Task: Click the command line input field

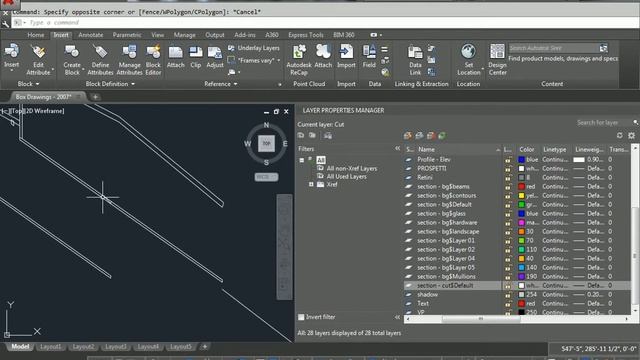Action: pyautogui.click(x=327, y=22)
